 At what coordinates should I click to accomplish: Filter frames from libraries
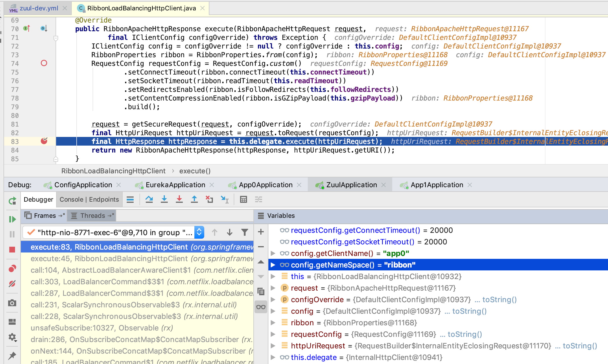point(245,232)
